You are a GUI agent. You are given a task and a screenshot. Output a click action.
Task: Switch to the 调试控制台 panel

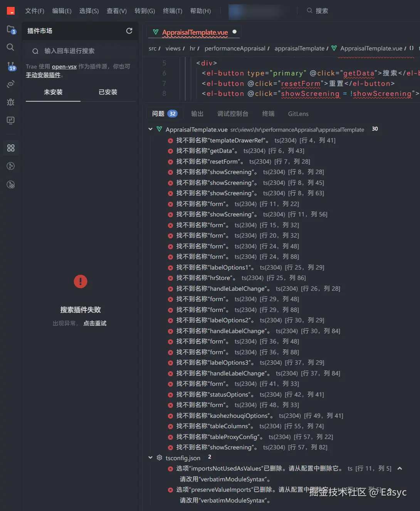click(x=233, y=113)
